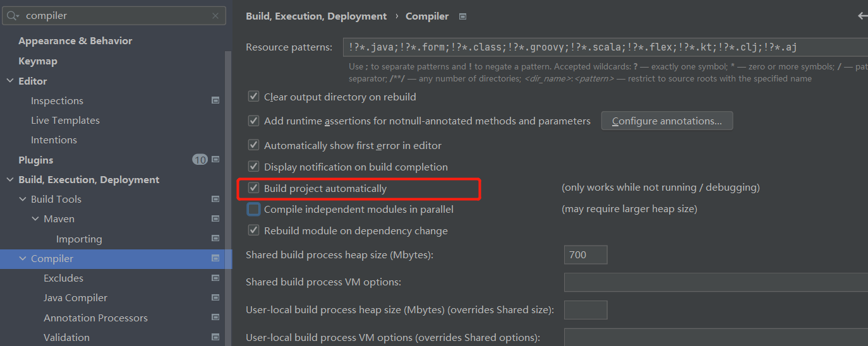Click the Resource patterns text field

coord(605,47)
